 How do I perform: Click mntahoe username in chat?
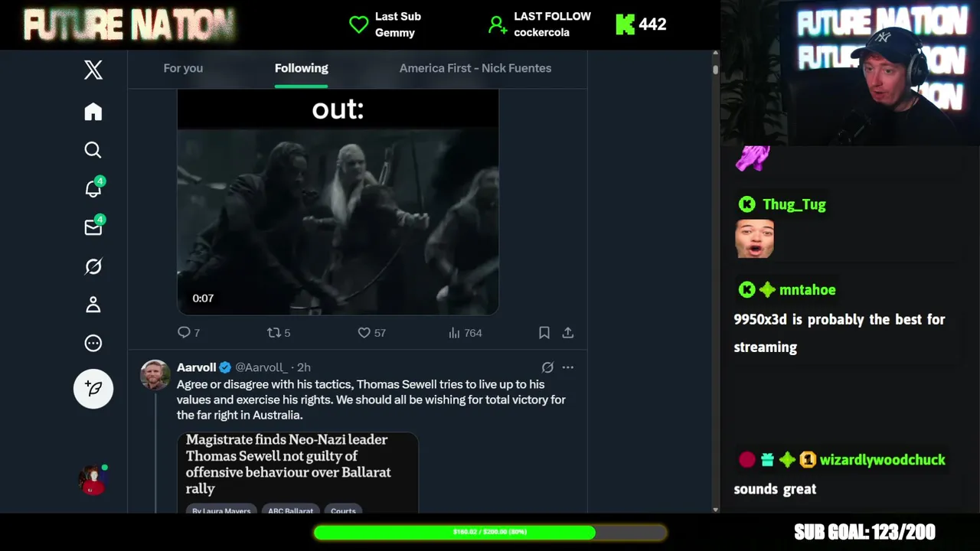(808, 290)
